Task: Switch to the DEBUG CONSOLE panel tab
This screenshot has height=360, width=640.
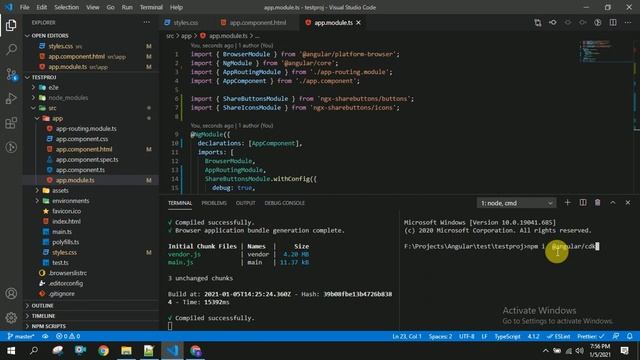Action: pos(284,203)
